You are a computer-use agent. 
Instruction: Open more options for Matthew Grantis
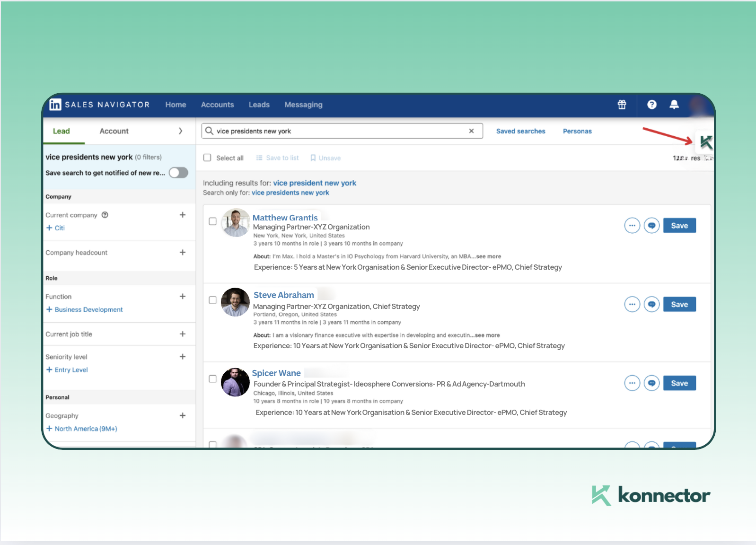(632, 226)
